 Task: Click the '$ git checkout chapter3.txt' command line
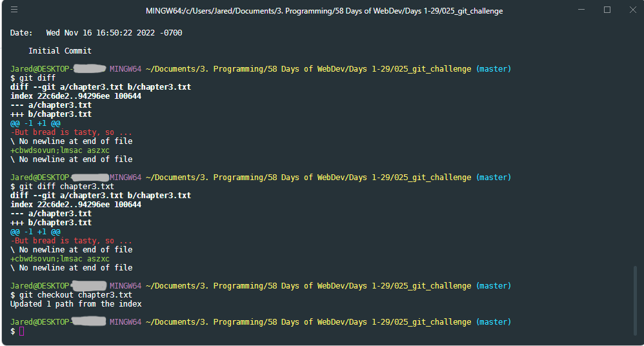tap(71, 295)
